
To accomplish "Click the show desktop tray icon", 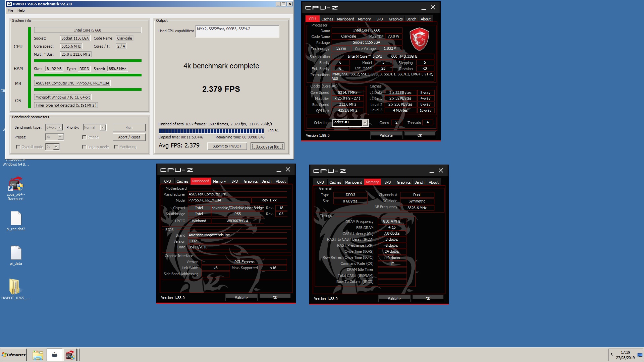I will click(x=640, y=355).
